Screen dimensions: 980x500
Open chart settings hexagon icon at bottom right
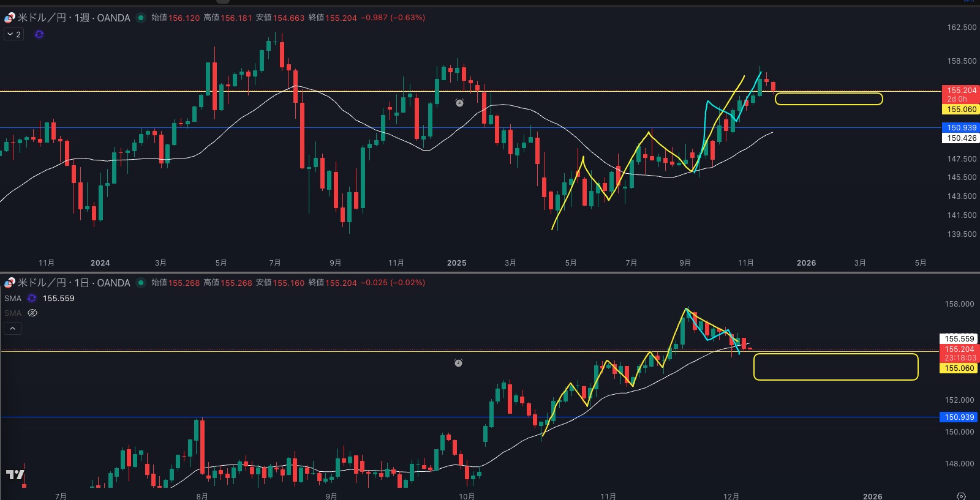pos(961,496)
